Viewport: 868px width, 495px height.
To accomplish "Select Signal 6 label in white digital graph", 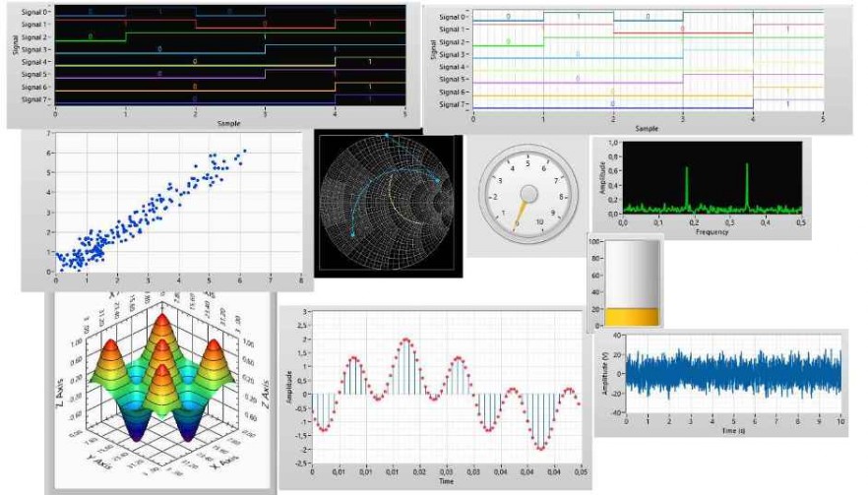I will (453, 92).
